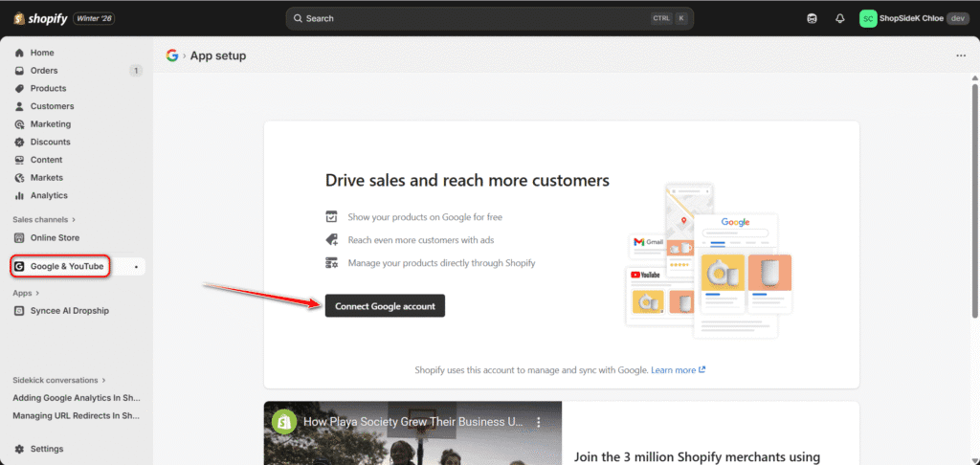
Task: Click the dev store badge
Action: pos(958,19)
